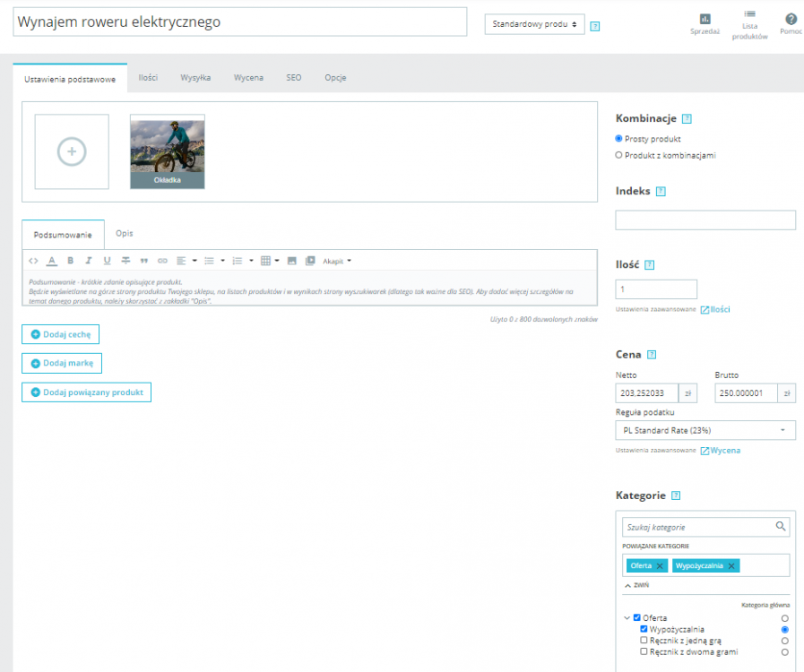
Task: Set Wypożyczalnia as main category
Action: click(785, 630)
